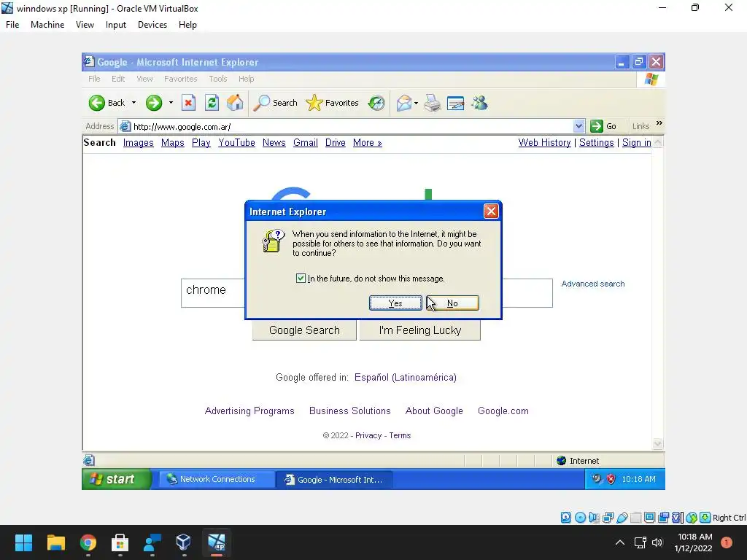The image size is (747, 560).
Task: Expand the Links toolbar chevron
Action: pyautogui.click(x=659, y=122)
